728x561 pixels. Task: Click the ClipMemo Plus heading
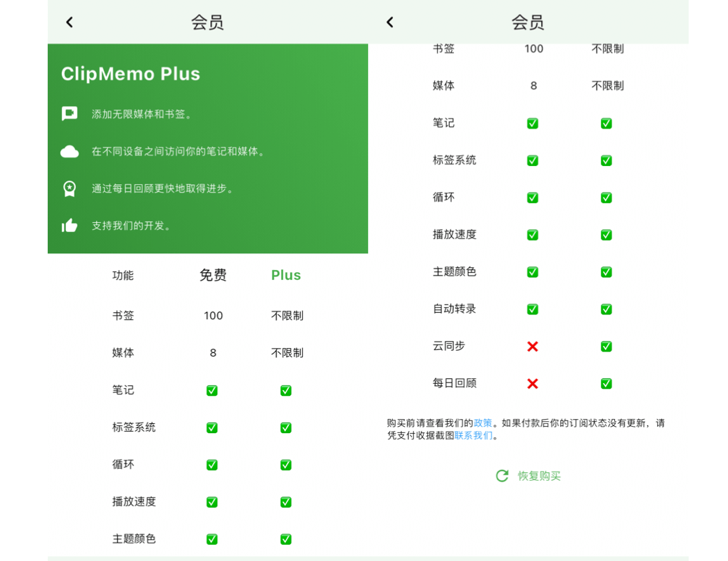click(x=131, y=74)
